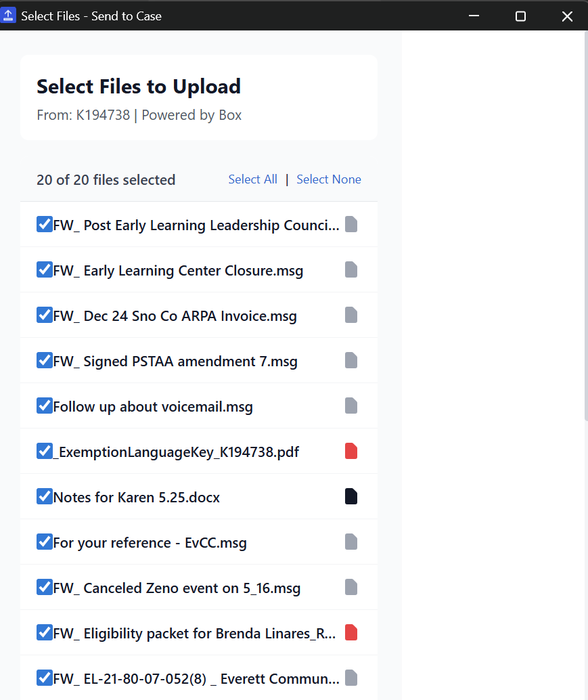Click the file icon for FW_ Canceled Zeno event on 5_16.msg
Screen dimensions: 588x700
pos(350,588)
